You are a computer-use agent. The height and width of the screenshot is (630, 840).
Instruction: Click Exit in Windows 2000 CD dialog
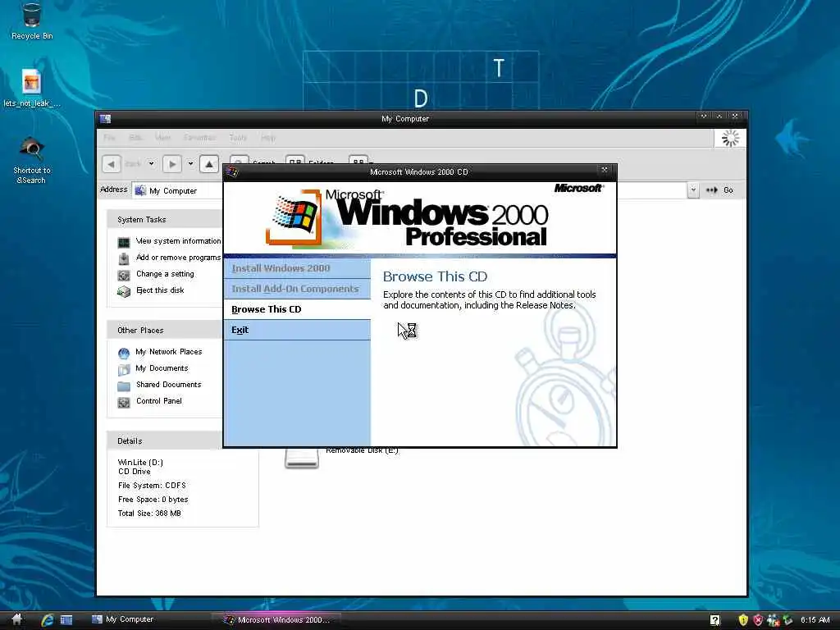point(297,330)
